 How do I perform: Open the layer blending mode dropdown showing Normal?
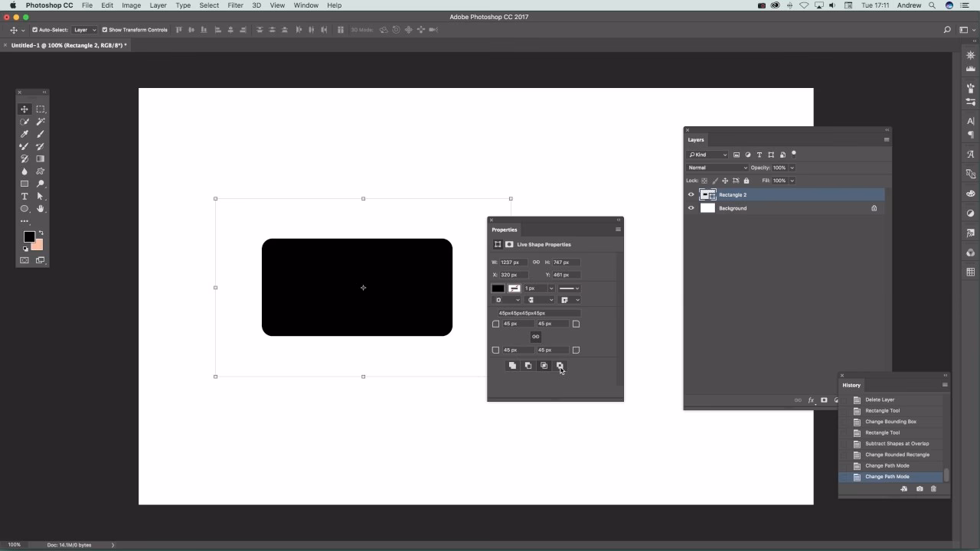click(717, 168)
